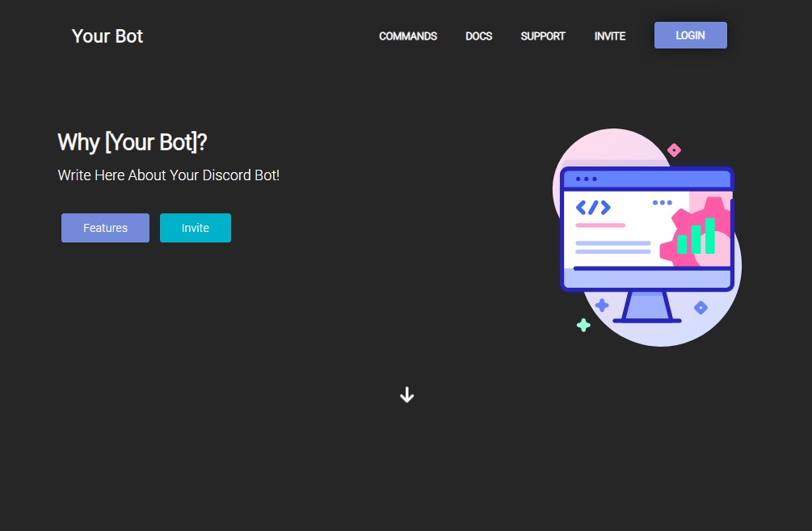Navigate to the DOCS section
The height and width of the screenshot is (531, 812).
coord(478,36)
